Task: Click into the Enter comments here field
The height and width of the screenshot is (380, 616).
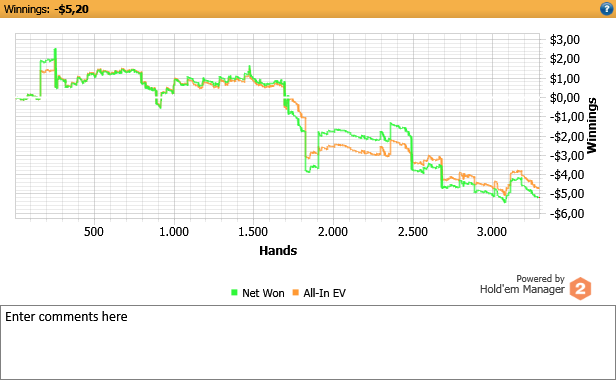Action: click(x=308, y=342)
